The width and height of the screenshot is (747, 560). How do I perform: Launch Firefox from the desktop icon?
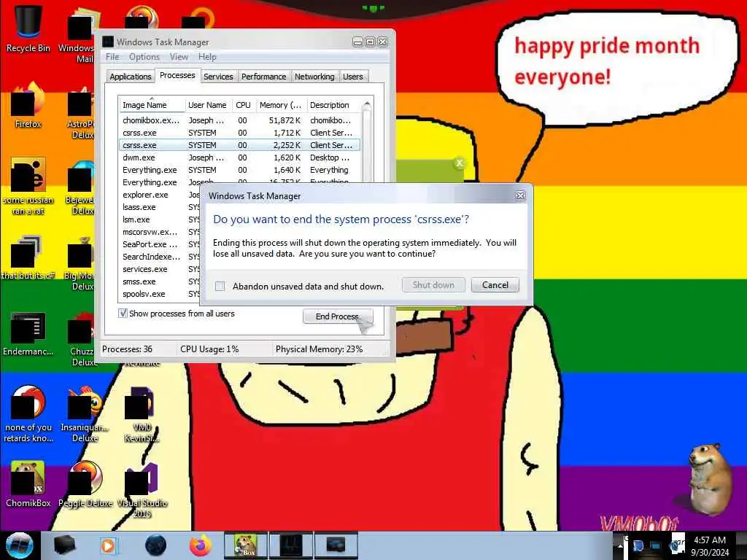[28, 105]
